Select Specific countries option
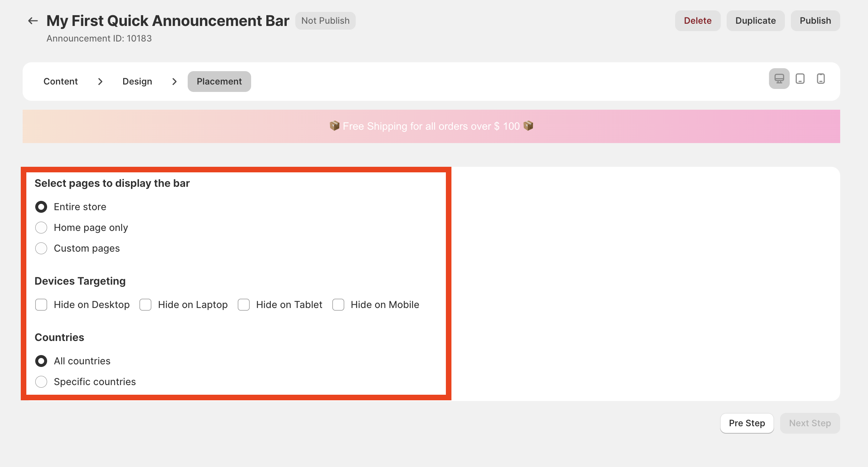 pyautogui.click(x=41, y=382)
